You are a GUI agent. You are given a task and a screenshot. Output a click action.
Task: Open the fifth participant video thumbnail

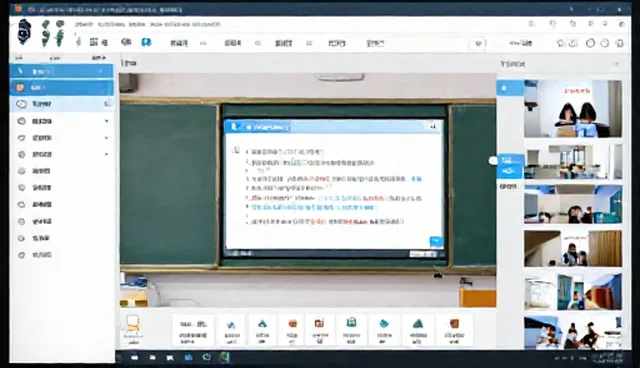tap(573, 292)
